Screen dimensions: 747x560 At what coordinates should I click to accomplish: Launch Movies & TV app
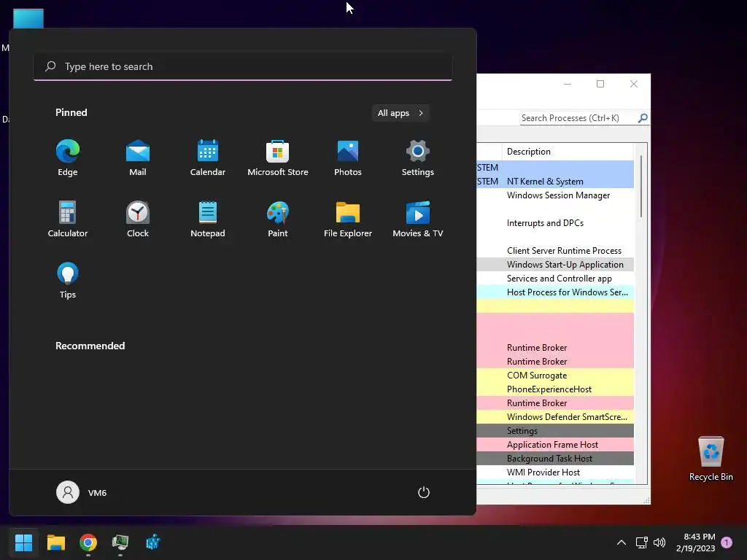[418, 219]
